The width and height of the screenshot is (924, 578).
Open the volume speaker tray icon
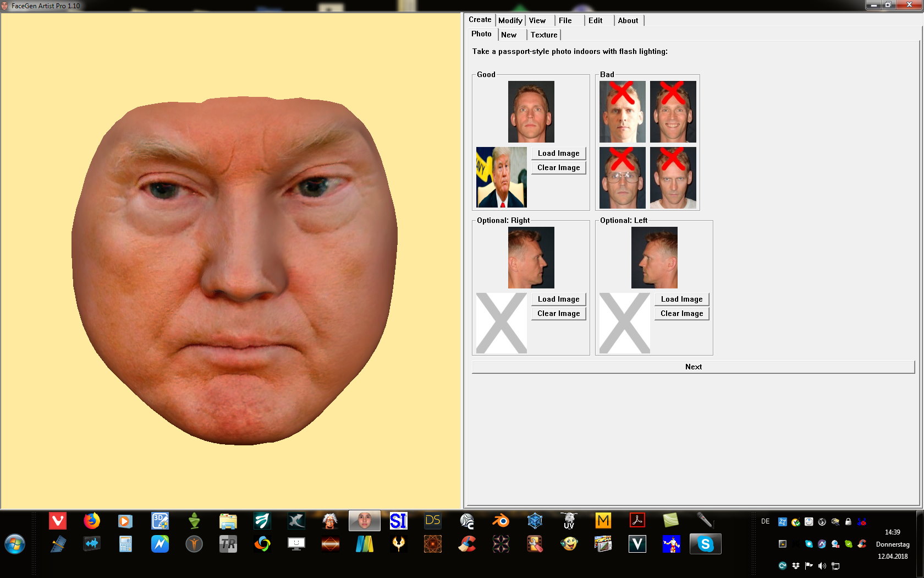coord(822,566)
